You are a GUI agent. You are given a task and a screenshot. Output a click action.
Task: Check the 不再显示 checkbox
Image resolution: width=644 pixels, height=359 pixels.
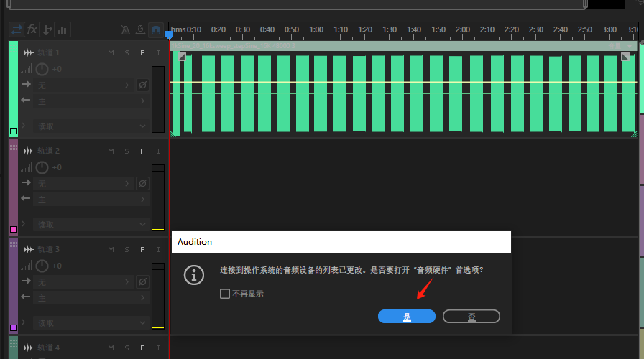pyautogui.click(x=225, y=294)
